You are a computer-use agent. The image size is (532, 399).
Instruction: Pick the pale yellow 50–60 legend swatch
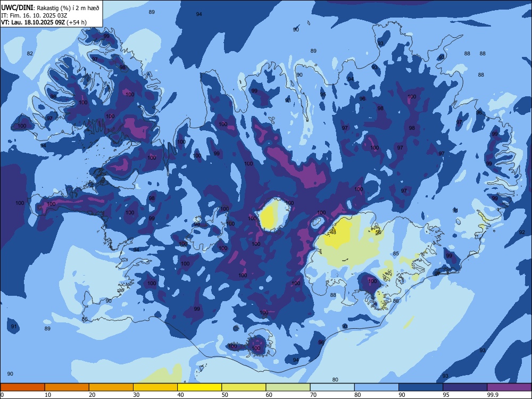tap(244, 387)
